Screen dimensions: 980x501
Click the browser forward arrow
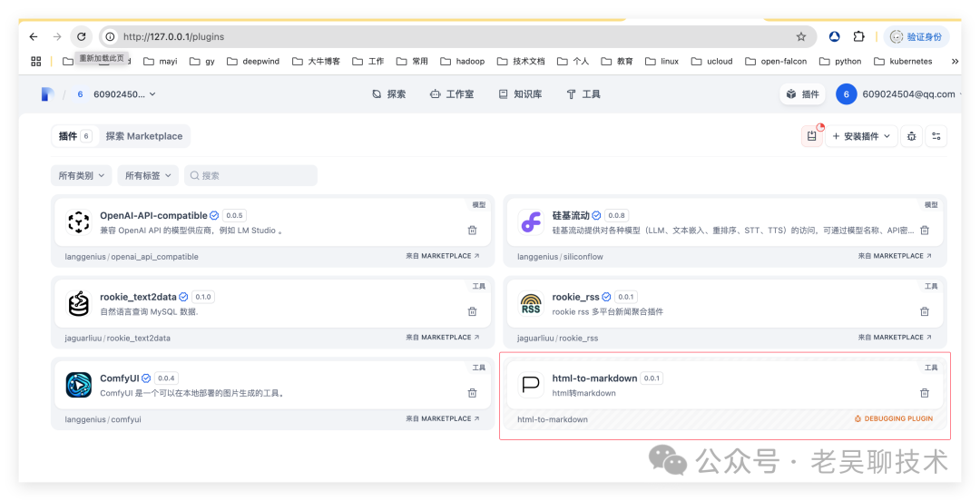pos(57,37)
